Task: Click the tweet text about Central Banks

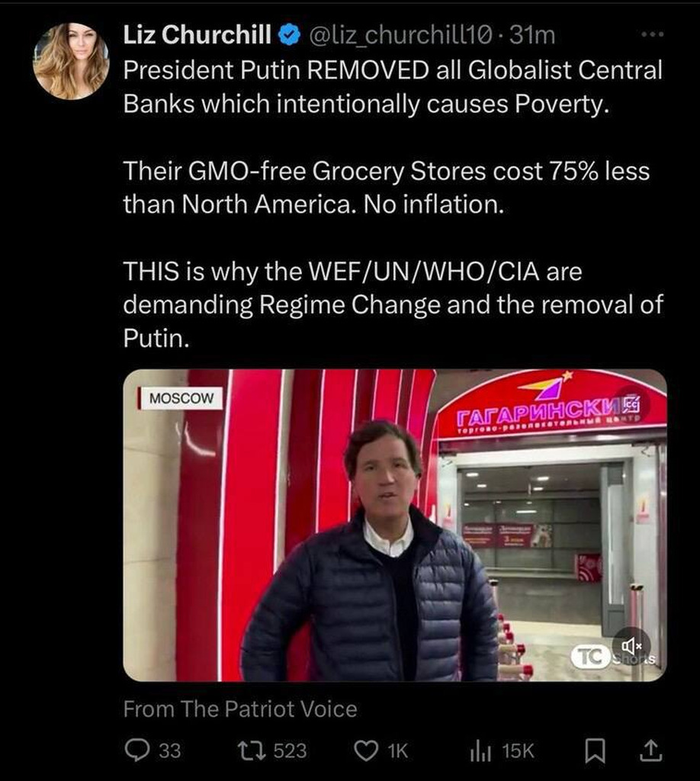Action: [x=393, y=87]
